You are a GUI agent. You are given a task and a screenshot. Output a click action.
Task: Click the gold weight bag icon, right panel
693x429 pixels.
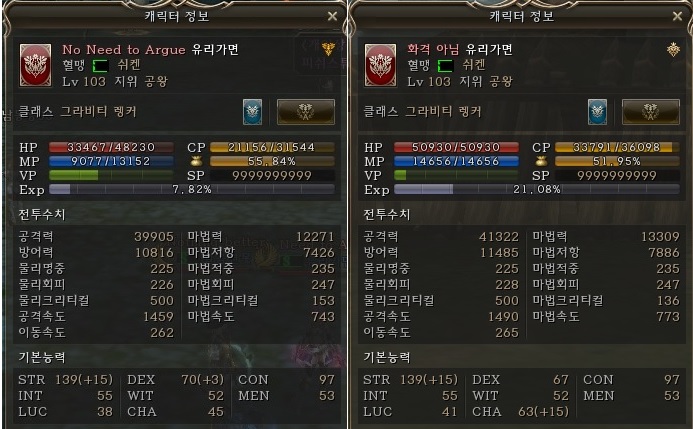[x=541, y=161]
